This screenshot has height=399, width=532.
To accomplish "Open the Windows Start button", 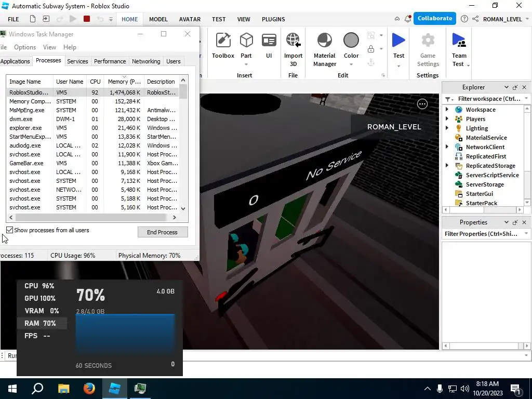I will pos(12,389).
